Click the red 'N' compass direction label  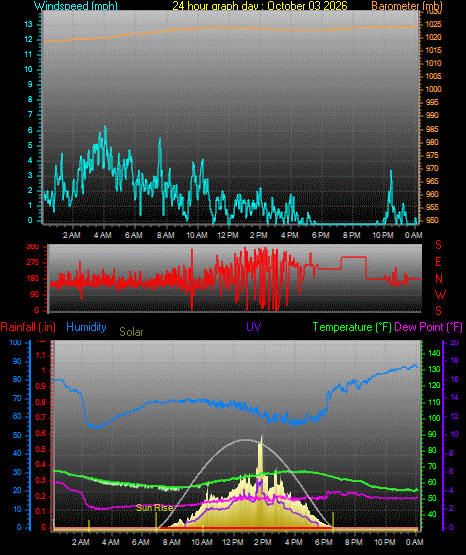(439, 279)
